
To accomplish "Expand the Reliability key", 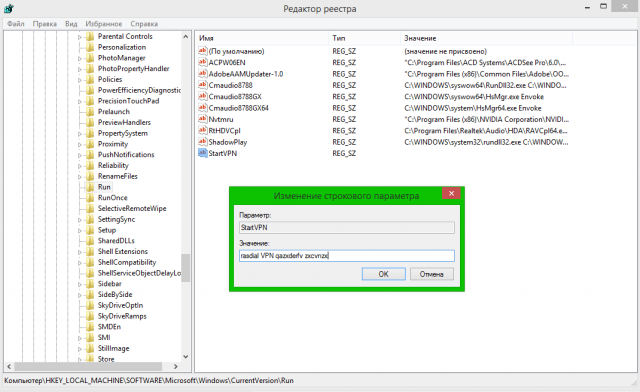I will (80, 166).
